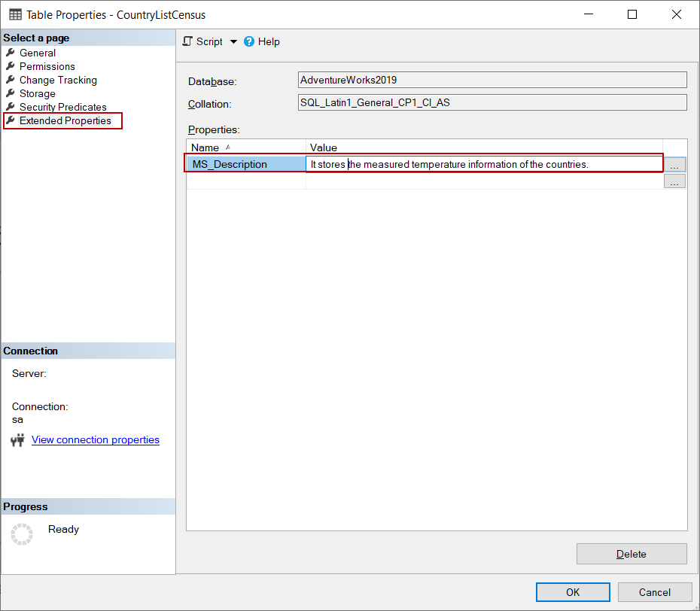Viewport: 700px width, 611px height.
Task: Select the MS_Description property row
Action: click(x=230, y=164)
